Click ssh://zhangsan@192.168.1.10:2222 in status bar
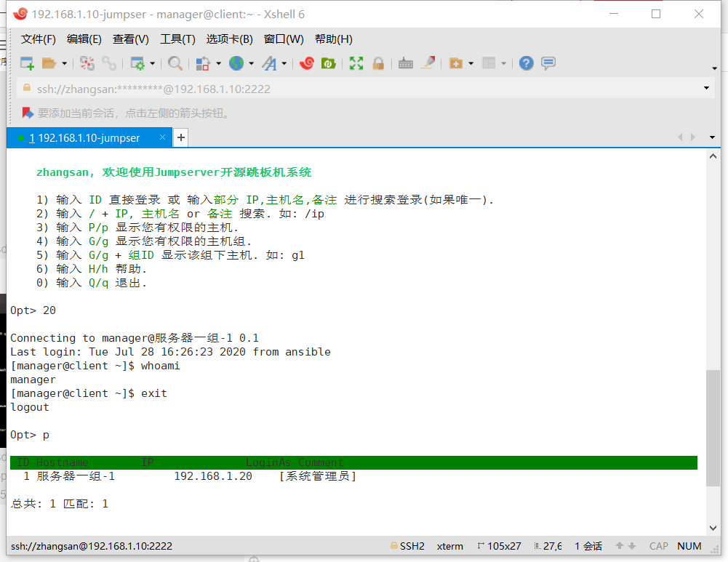Screen dimensions: 728x562 (x=92, y=546)
